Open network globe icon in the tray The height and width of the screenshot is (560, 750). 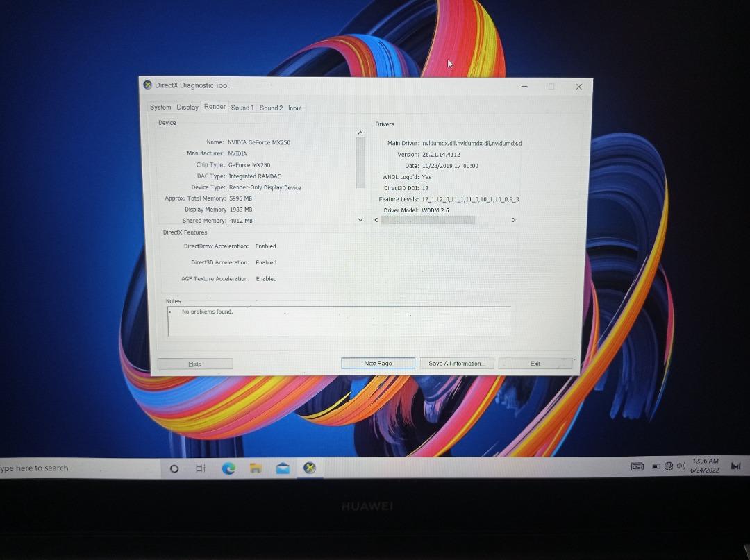click(x=669, y=466)
